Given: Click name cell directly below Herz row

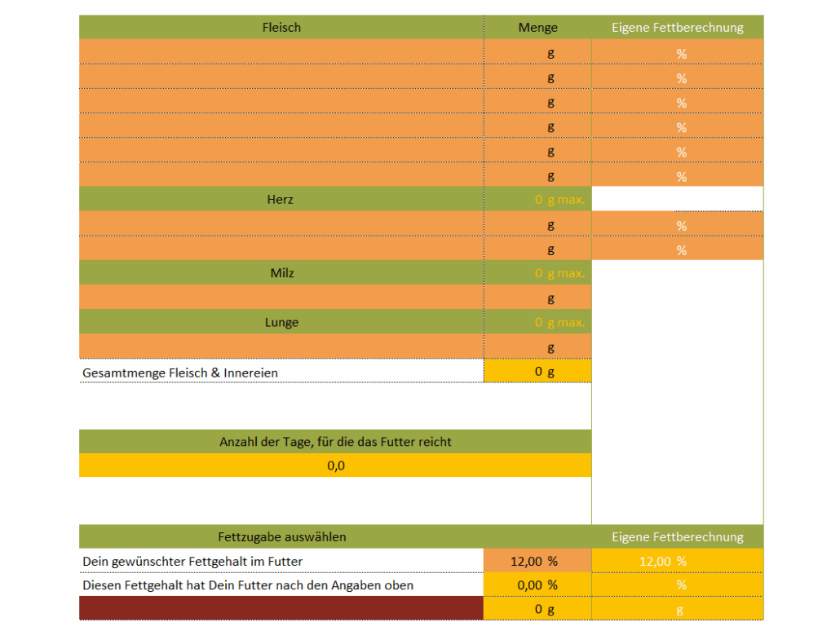Looking at the screenshot, I should tap(281, 223).
